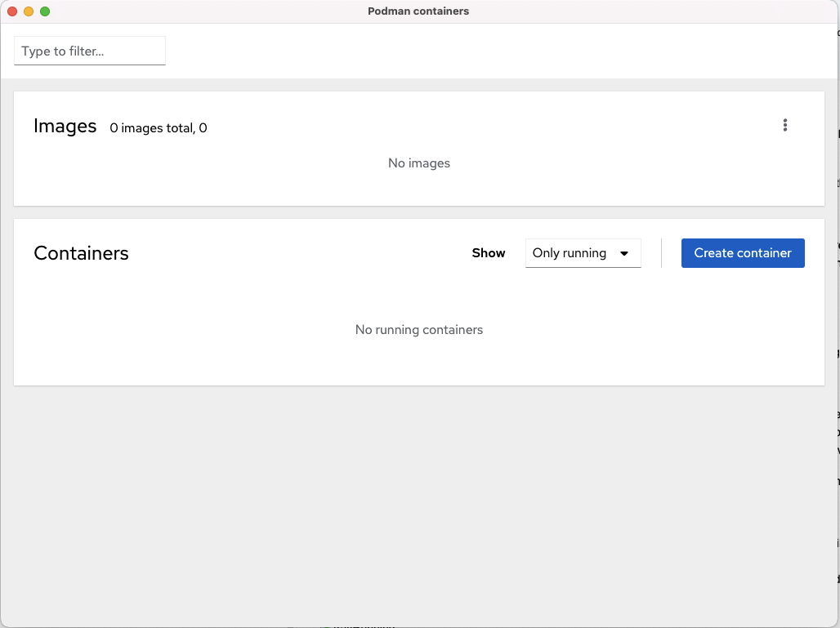The image size is (840, 628).
Task: Click the '0 images total, 0' summary text
Action: click(159, 128)
